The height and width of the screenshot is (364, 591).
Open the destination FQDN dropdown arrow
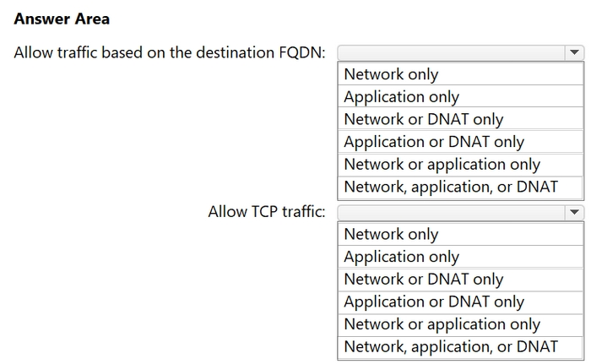[x=574, y=53]
